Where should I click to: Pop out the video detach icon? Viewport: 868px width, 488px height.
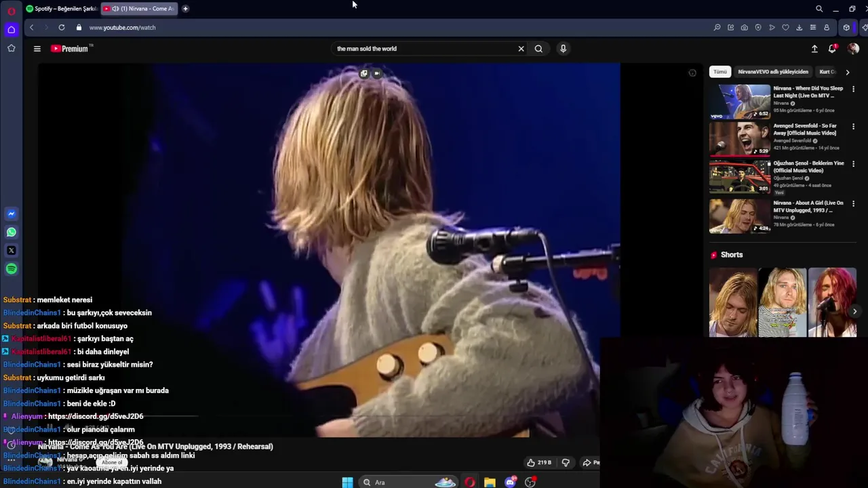[364, 73]
